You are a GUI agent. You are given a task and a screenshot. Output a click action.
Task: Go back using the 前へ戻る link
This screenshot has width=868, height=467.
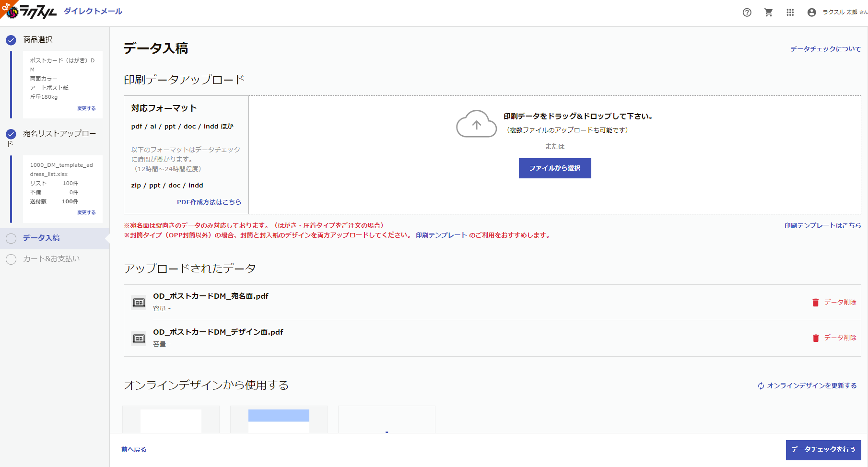134,449
